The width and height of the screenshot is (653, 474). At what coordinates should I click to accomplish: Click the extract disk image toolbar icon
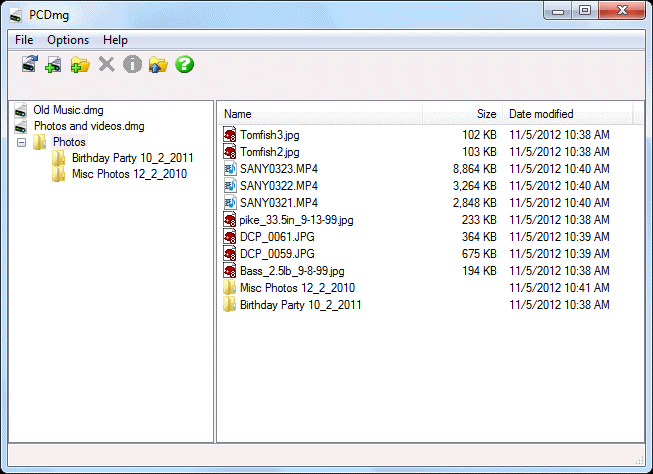30,64
